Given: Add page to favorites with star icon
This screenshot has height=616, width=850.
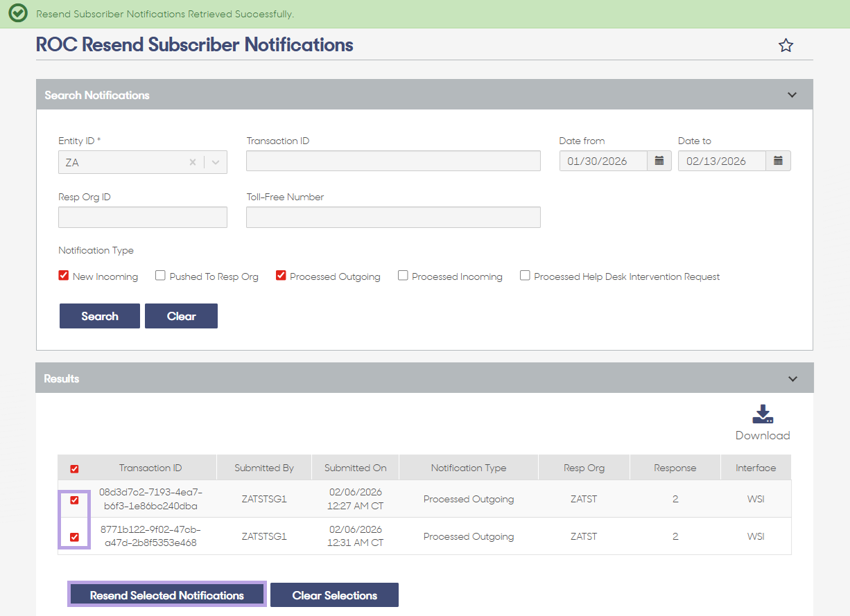Looking at the screenshot, I should [786, 46].
